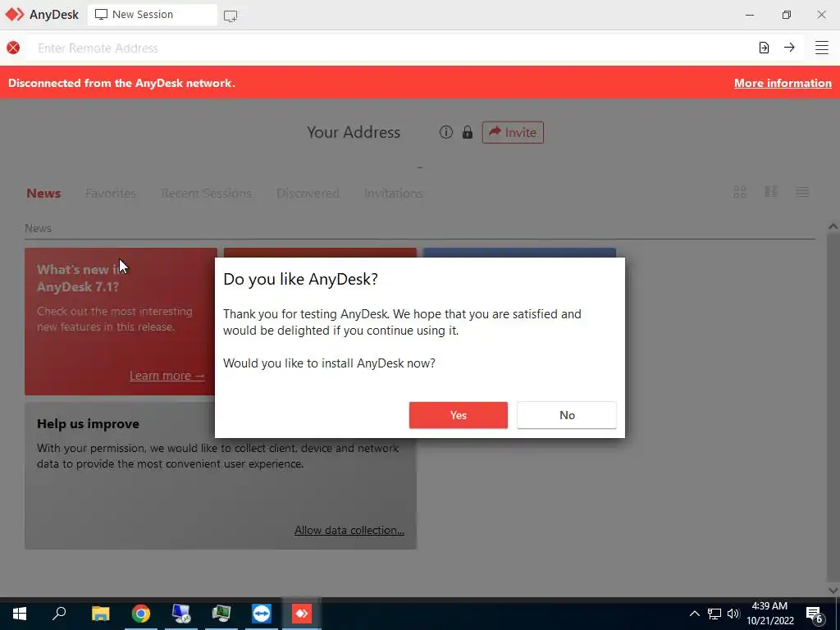
Task: Click the Help us improve heading
Action: [88, 423]
